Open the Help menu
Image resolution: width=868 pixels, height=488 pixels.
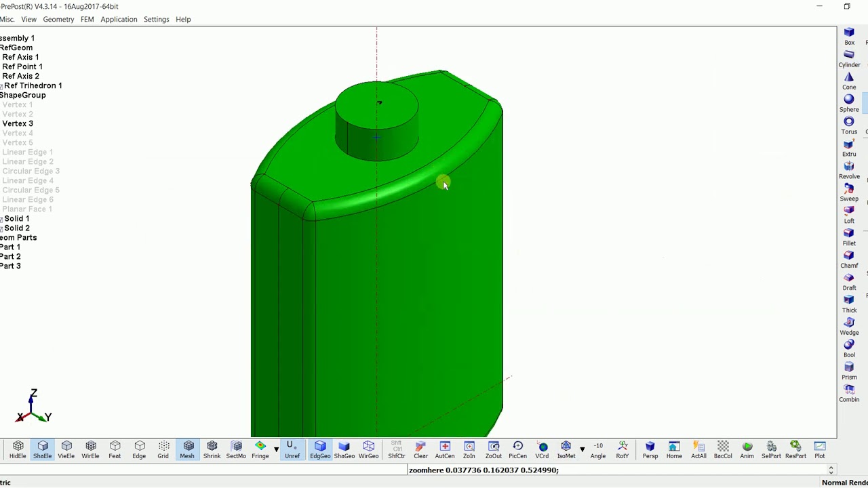[x=183, y=19]
